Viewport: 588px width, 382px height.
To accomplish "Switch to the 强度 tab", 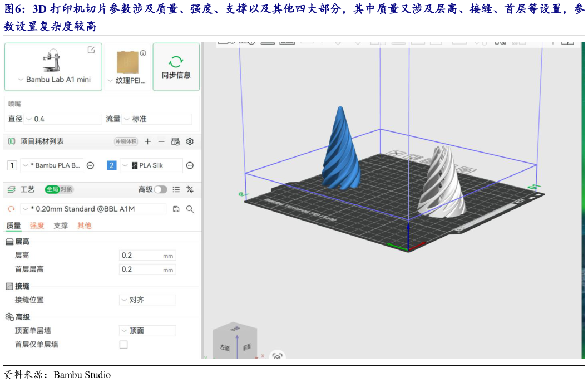I will (x=36, y=225).
